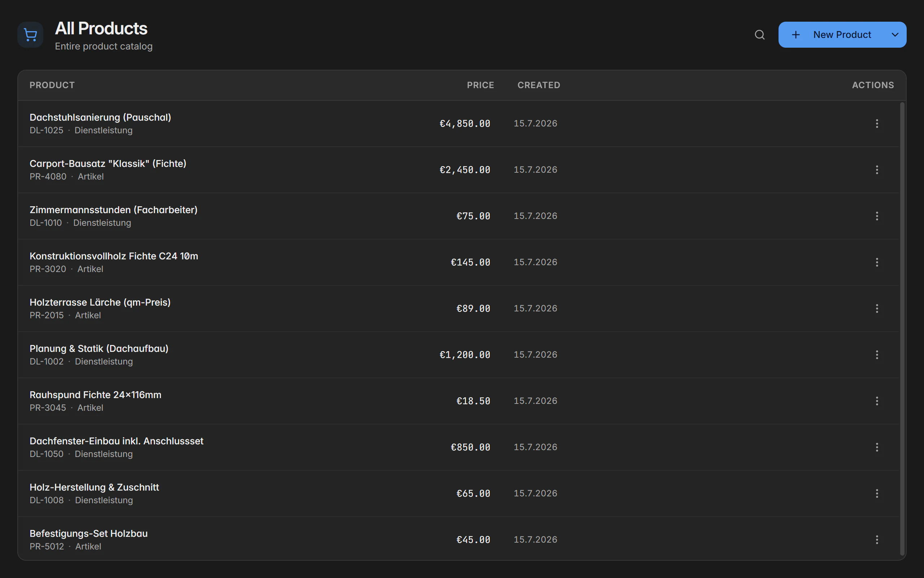Click SKU line PR-5012 · Artikel

65,547
